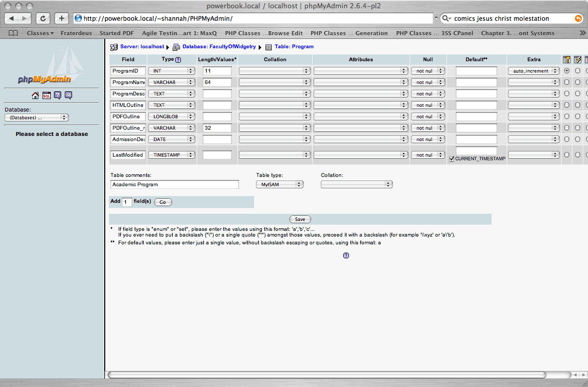Open the SQL query window icon

coord(46,95)
